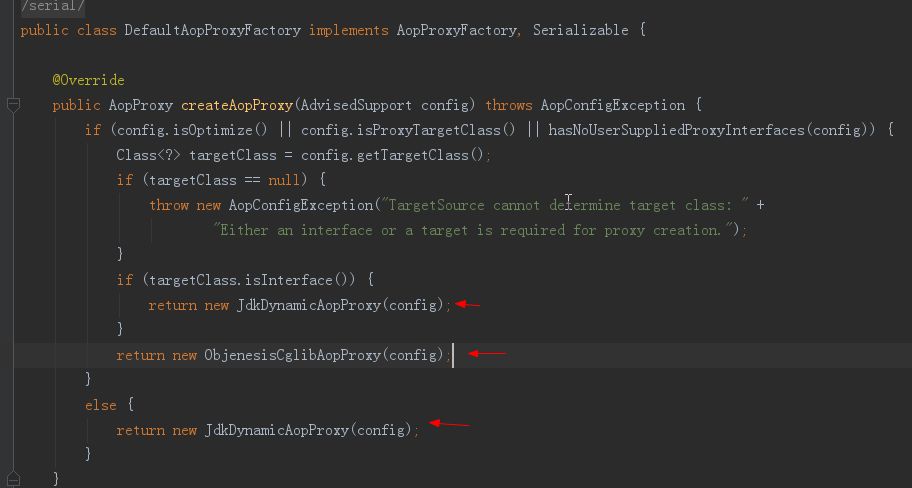Click JdkDynamicAopProxy inside the isInterface block

coord(308,305)
